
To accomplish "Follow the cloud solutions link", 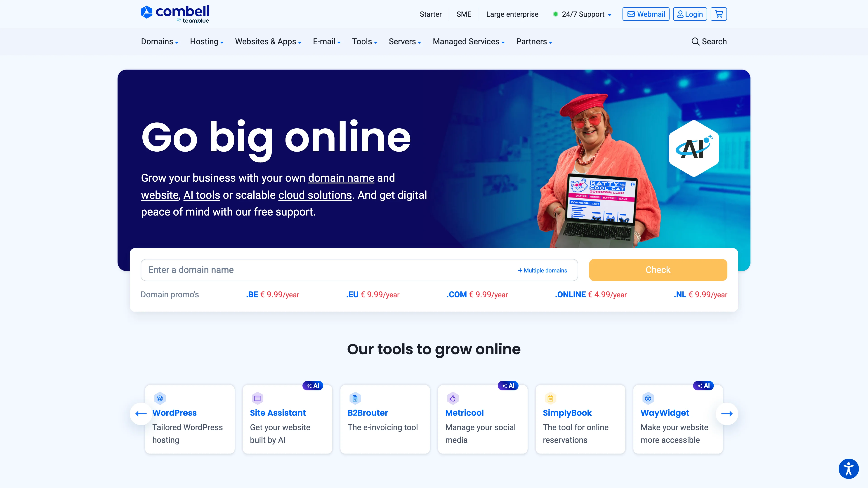I will pyautogui.click(x=315, y=195).
